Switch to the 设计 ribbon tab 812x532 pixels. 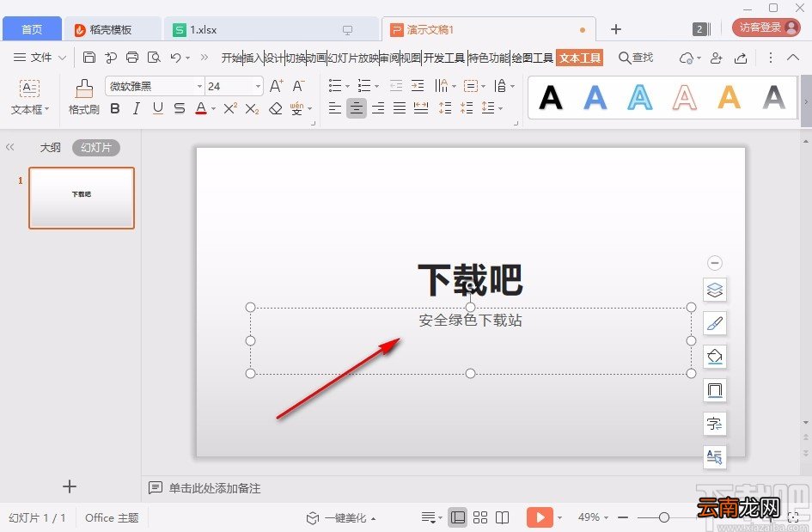pos(274,58)
